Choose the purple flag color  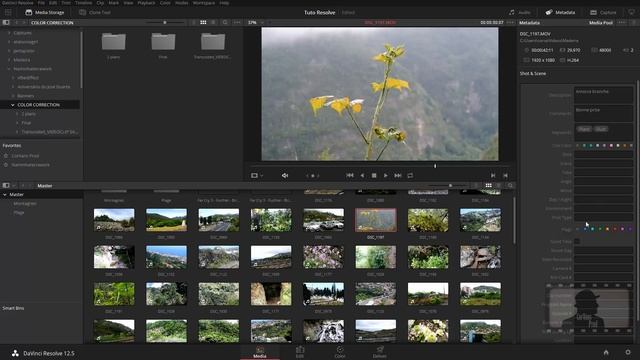630,229
